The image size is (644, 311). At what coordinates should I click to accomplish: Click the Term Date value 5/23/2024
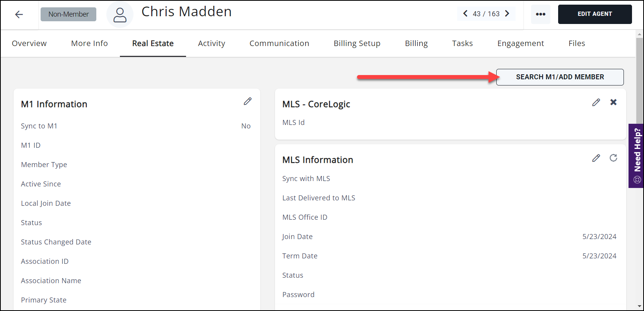pos(599,256)
